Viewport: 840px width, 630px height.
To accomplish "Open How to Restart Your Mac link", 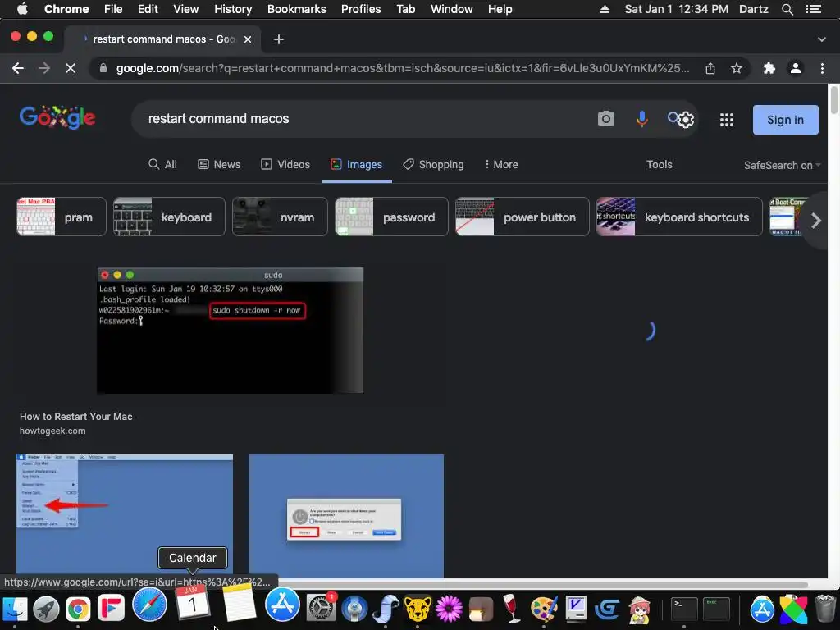I will click(x=76, y=416).
